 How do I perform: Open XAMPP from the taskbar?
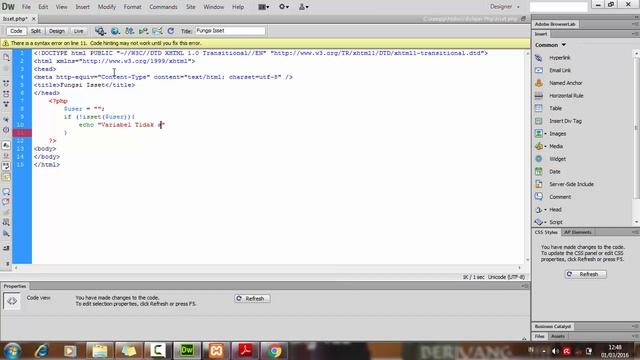(x=216, y=351)
